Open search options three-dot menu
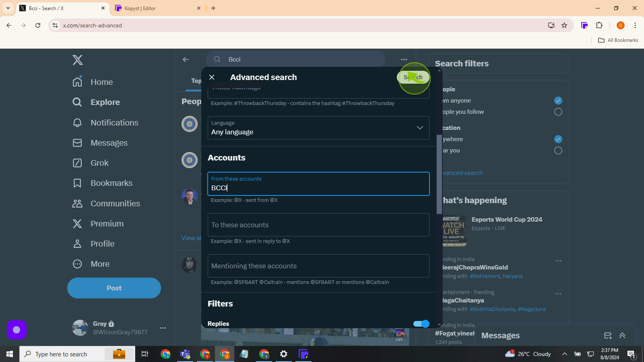Image resolution: width=644 pixels, height=362 pixels. [404, 60]
